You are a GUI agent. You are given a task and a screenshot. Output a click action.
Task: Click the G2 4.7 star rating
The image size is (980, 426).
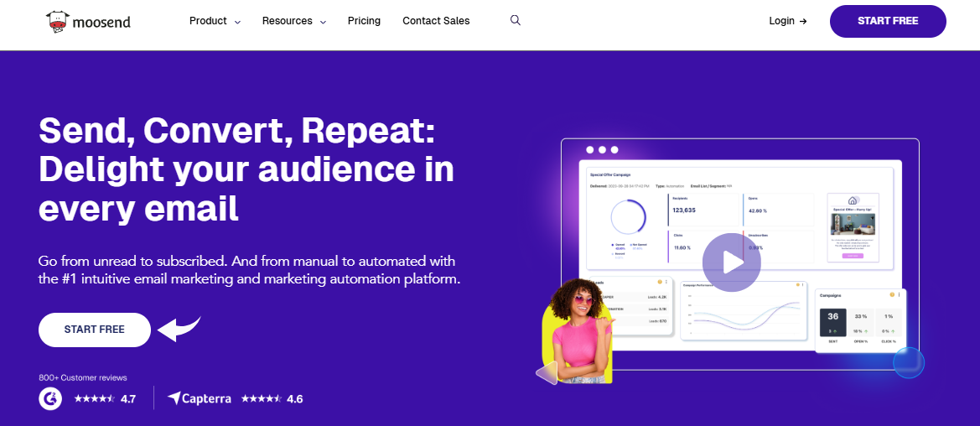[x=105, y=398]
